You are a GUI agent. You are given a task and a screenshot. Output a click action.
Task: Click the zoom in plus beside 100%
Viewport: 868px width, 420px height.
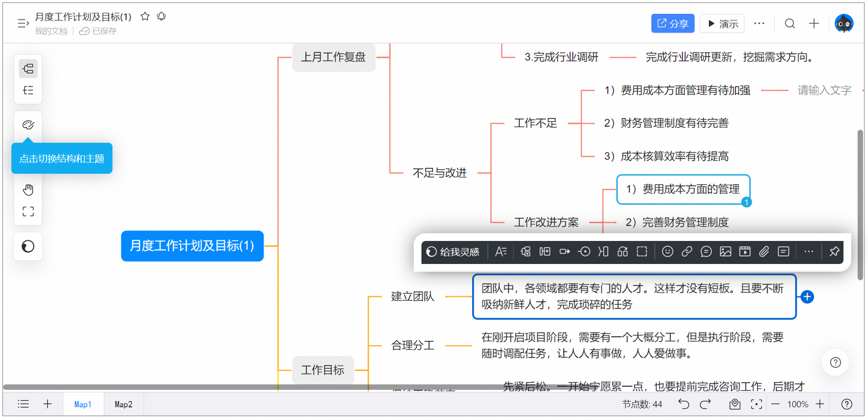pyautogui.click(x=820, y=404)
